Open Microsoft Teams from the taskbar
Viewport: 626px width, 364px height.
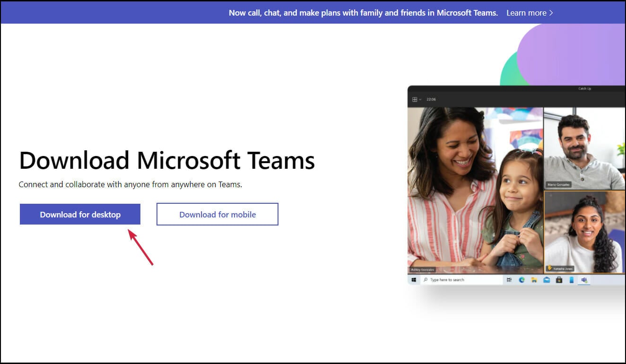(584, 279)
